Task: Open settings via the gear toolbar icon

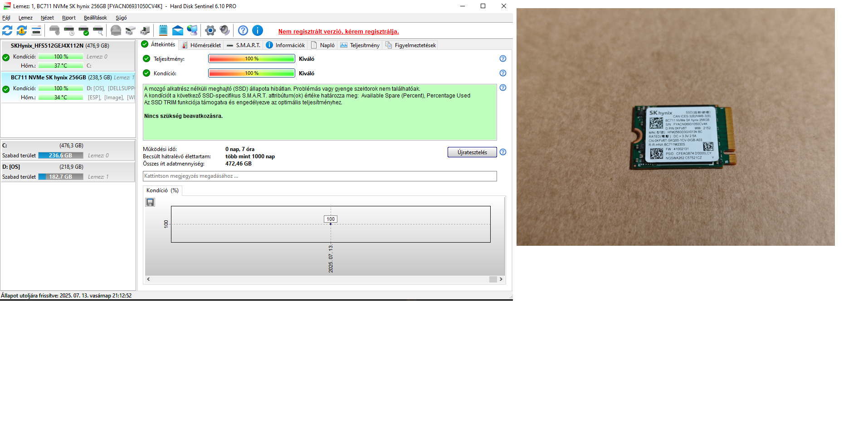Action: click(210, 30)
